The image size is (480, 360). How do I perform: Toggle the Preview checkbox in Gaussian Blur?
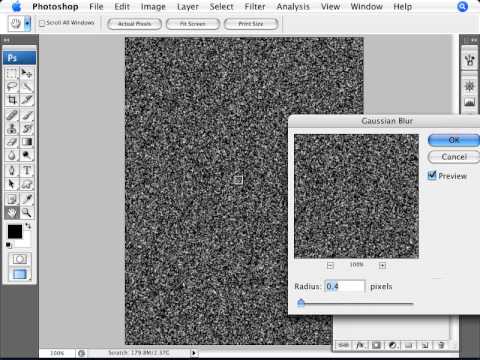432,175
